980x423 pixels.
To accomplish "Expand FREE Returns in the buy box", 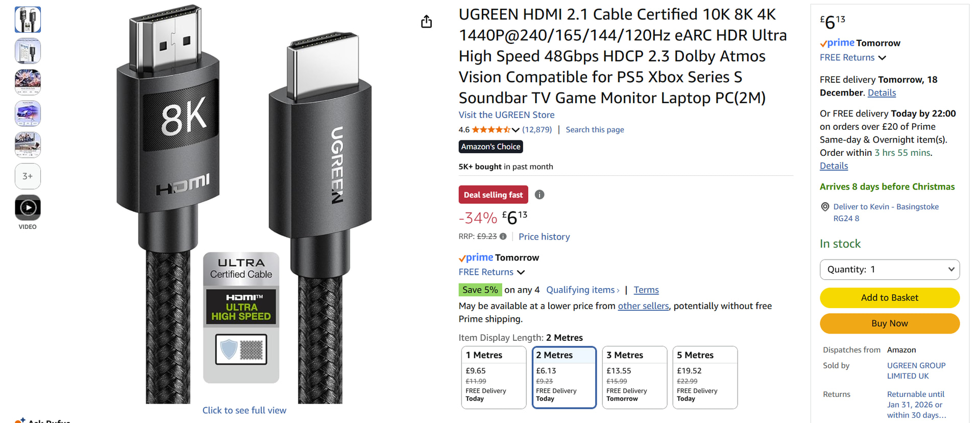I will [853, 58].
